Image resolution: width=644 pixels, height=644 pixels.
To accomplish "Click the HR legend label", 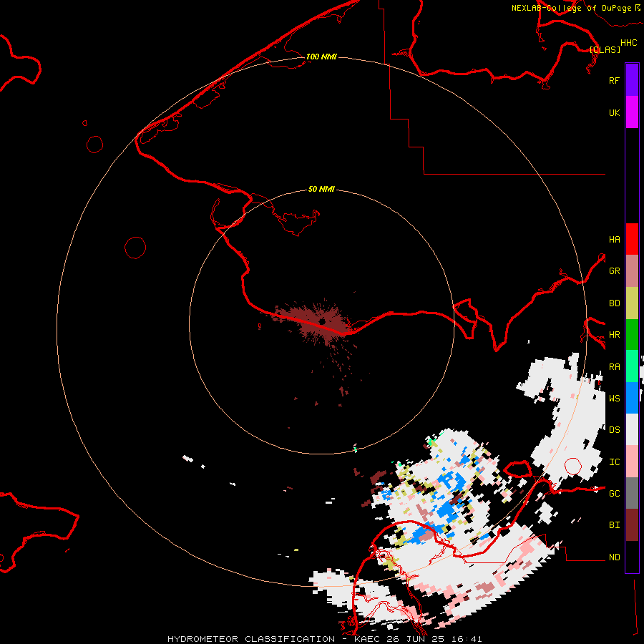I will [x=614, y=335].
